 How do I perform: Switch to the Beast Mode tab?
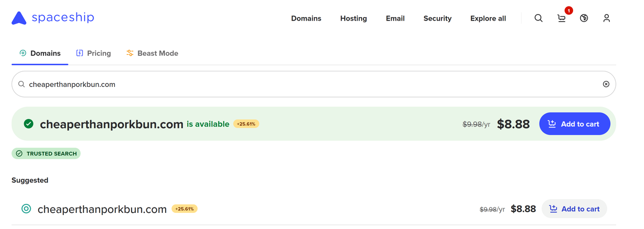[x=152, y=53]
